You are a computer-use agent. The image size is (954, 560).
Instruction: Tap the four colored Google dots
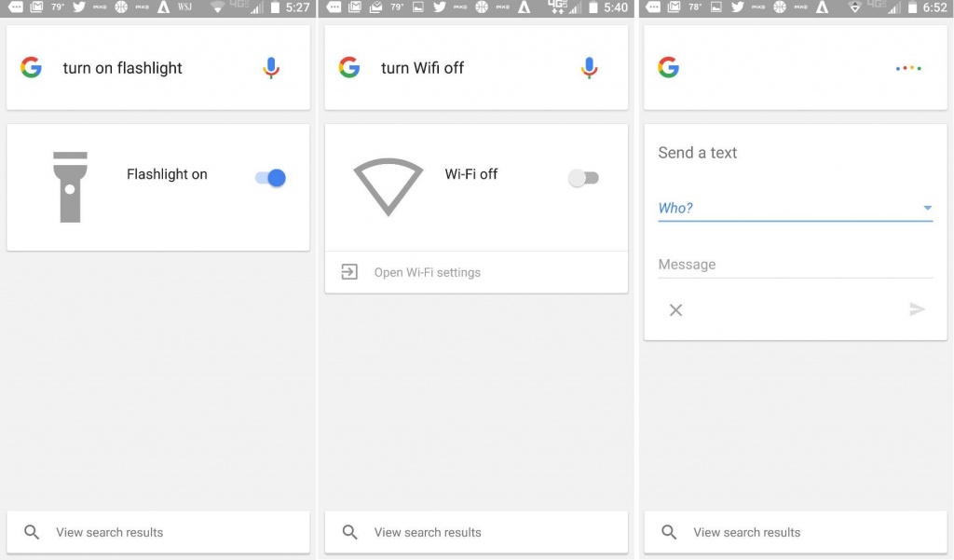(908, 68)
